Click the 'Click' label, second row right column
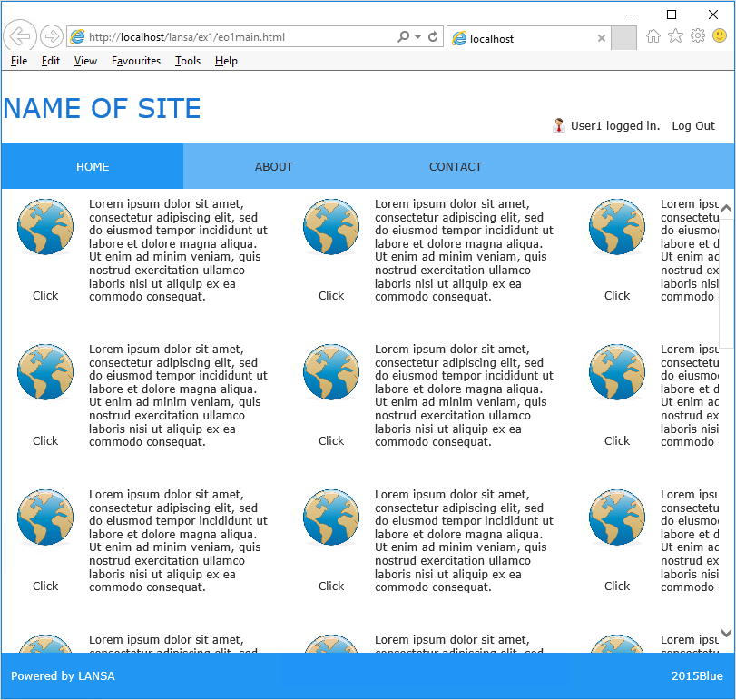Viewport: 736px width, 700px height. [617, 441]
